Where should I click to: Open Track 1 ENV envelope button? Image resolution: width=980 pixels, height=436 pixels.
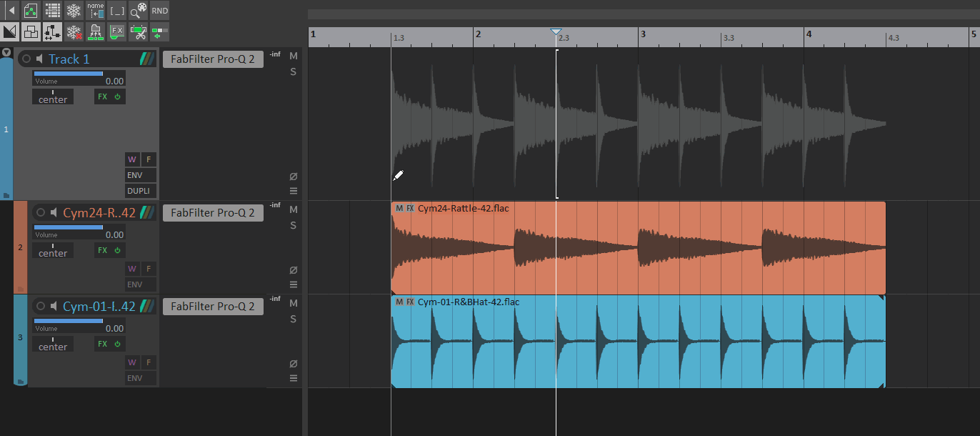[x=141, y=175]
